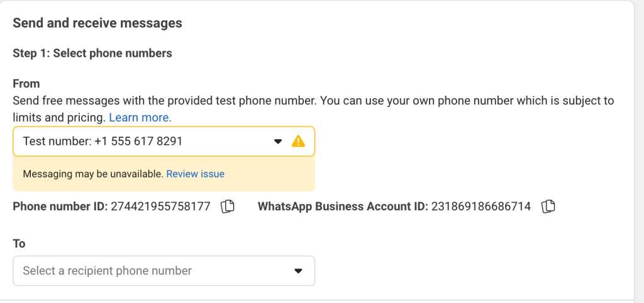The image size is (644, 303).
Task: Click the phone number ID value 274421955758177
Action: [x=160, y=206]
